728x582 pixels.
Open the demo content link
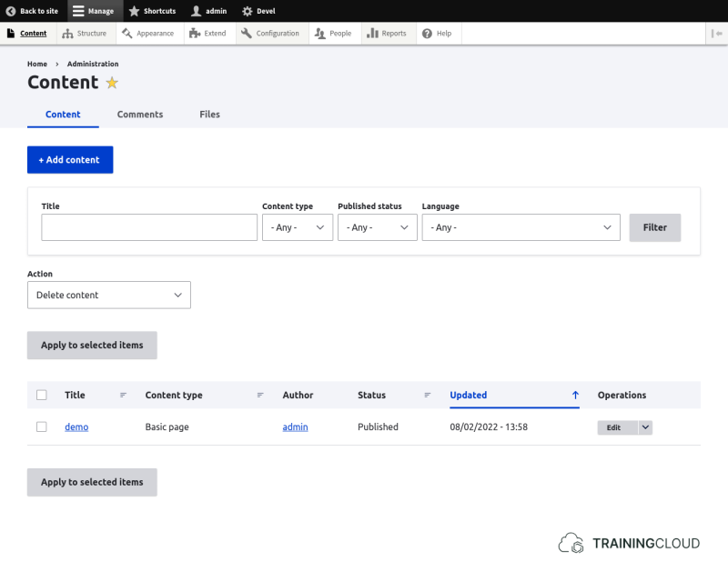pyautogui.click(x=76, y=427)
